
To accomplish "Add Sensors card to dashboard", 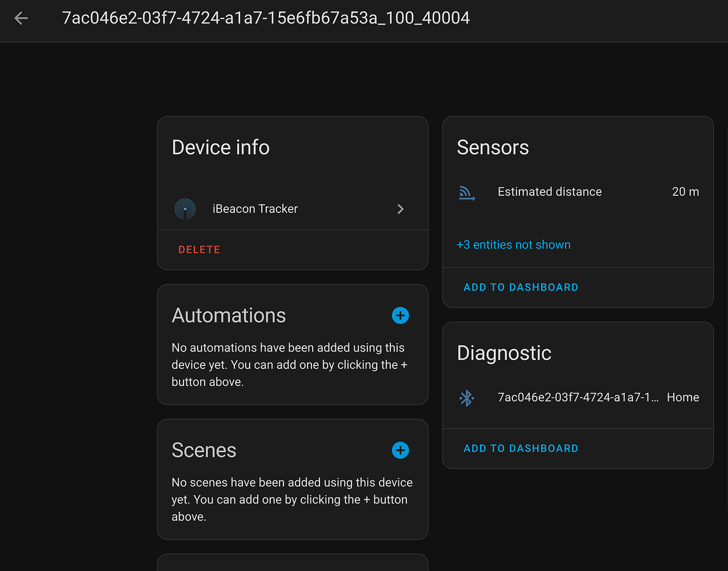I will (521, 287).
